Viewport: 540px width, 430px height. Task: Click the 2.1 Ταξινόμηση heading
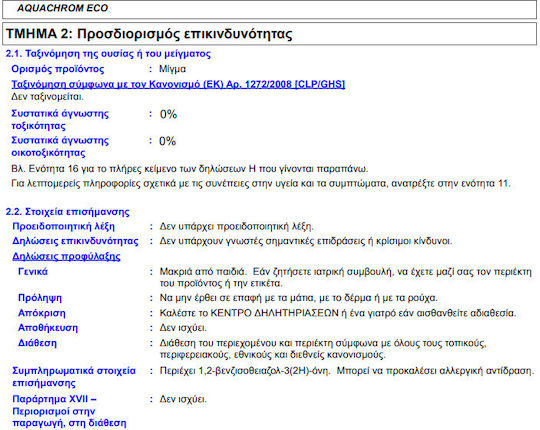click(108, 54)
